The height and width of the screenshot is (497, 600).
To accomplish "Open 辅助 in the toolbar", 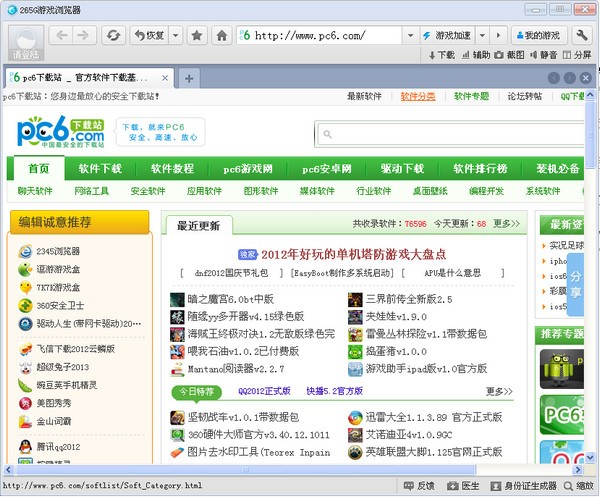I will pyautogui.click(x=476, y=55).
